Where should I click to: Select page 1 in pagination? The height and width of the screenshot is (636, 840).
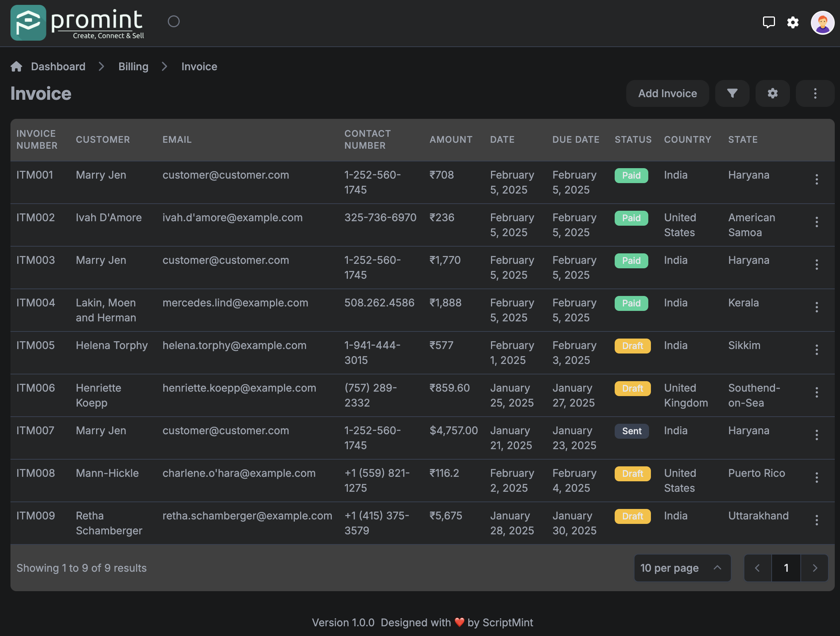click(786, 568)
